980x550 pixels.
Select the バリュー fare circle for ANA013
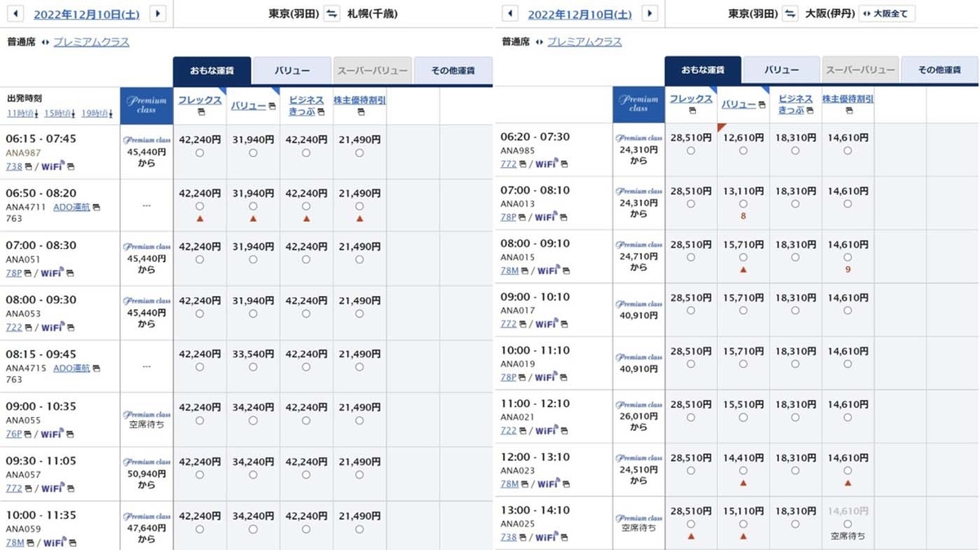(x=742, y=203)
